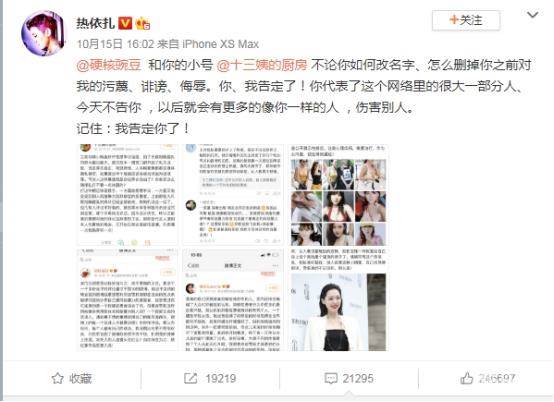Click the star favorite icon beside 收藏
The height and width of the screenshot is (402, 554).
point(58,379)
